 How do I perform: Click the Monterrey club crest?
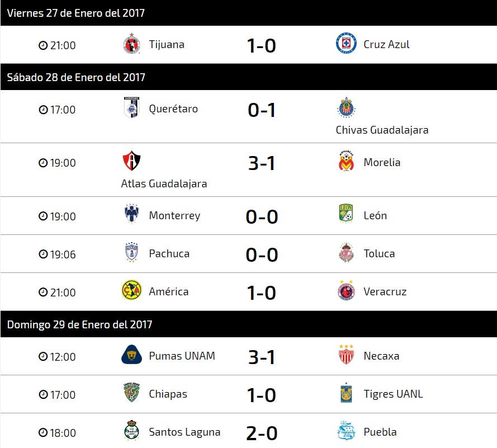[131, 214]
